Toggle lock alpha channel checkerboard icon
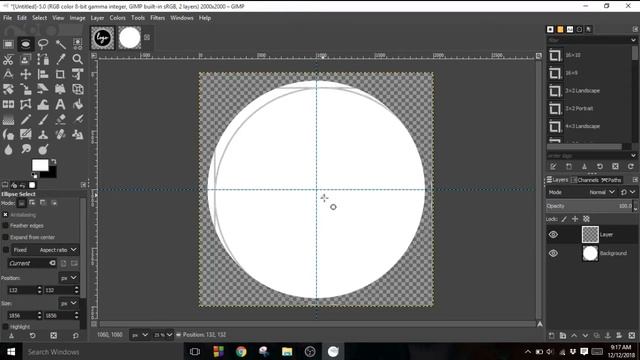This screenshot has width=640, height=360. tap(586, 219)
